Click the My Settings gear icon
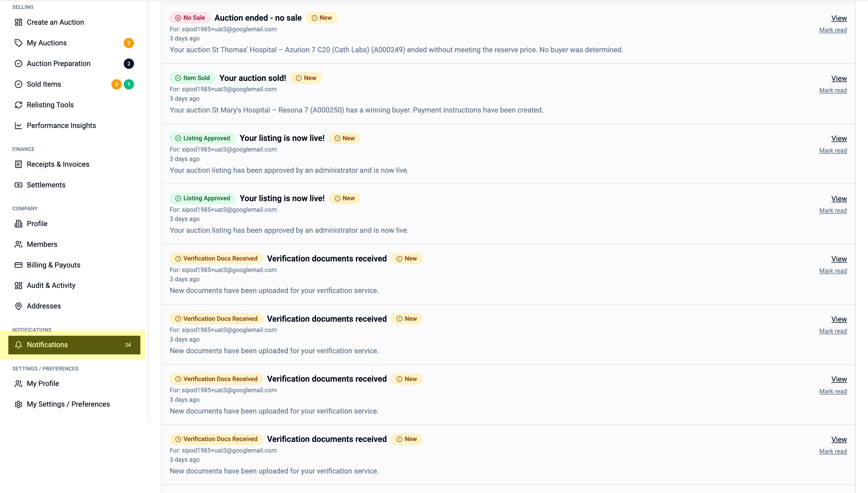 point(18,404)
